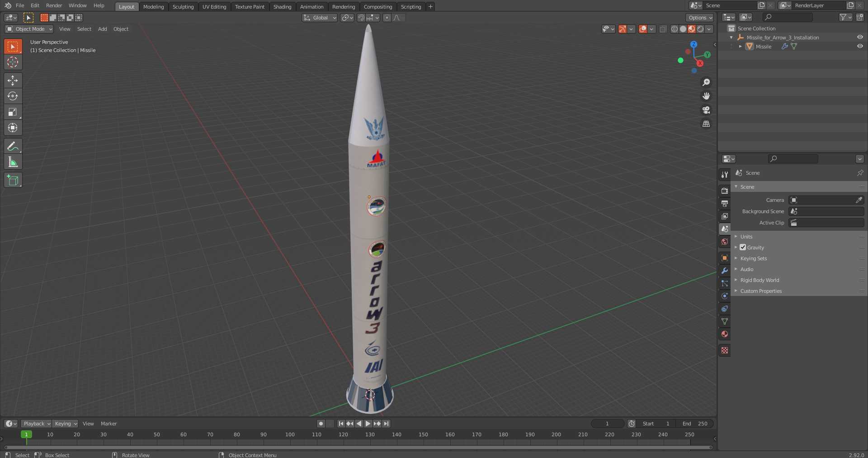Open the Keying dropdown
Viewport: 868px width, 458px height.
[66, 424]
